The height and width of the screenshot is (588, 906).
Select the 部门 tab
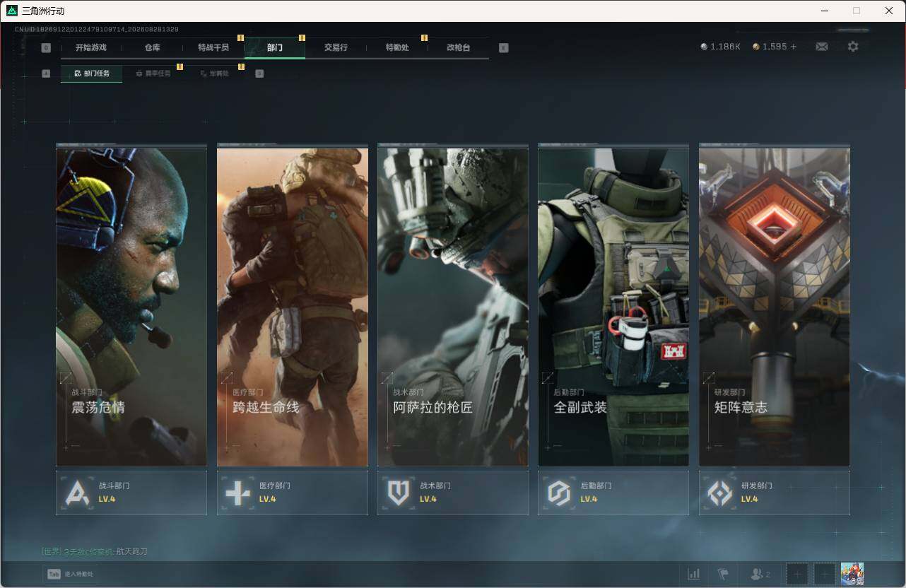275,48
